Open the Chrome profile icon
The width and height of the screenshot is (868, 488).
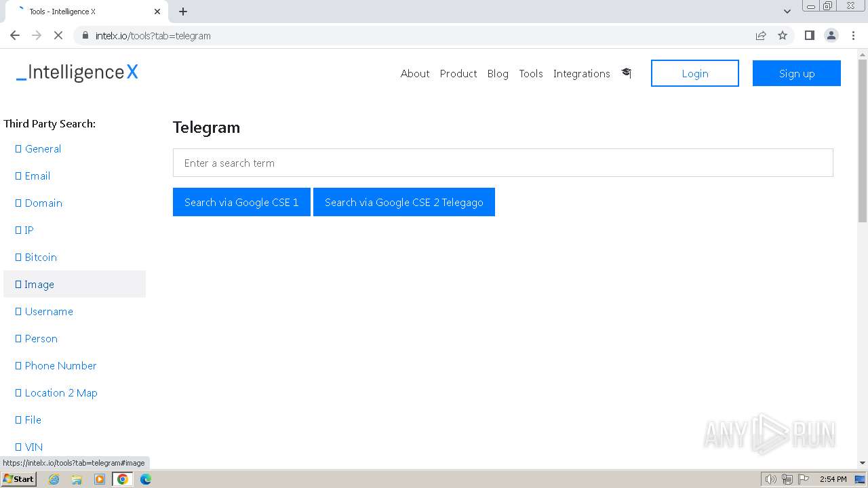(831, 35)
